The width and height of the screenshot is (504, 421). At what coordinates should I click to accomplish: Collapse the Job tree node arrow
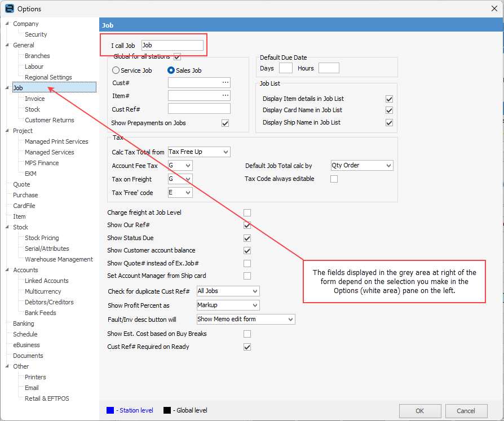pyautogui.click(x=7, y=87)
